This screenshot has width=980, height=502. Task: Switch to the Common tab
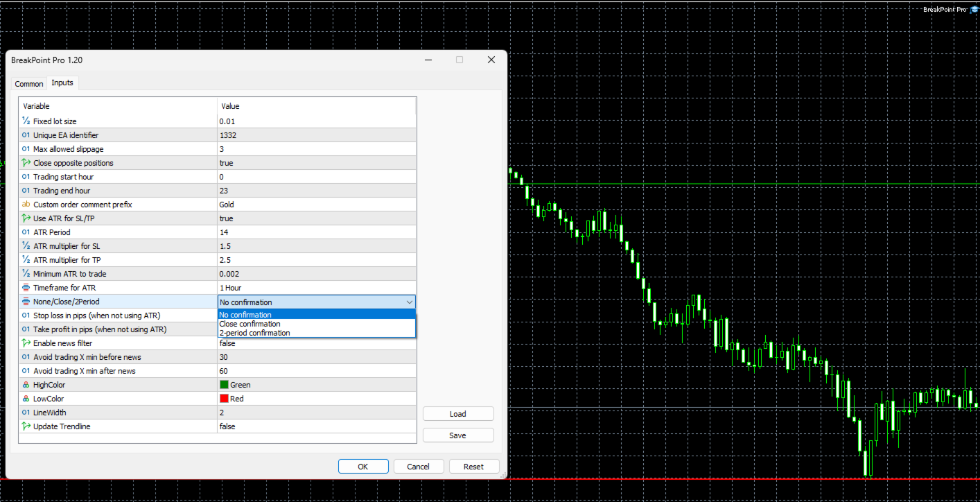29,84
